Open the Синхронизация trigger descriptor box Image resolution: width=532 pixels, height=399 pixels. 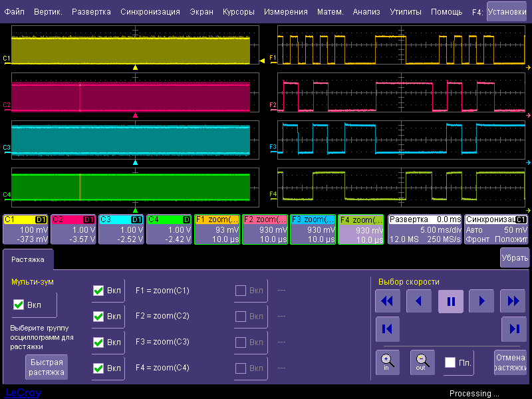click(497, 229)
